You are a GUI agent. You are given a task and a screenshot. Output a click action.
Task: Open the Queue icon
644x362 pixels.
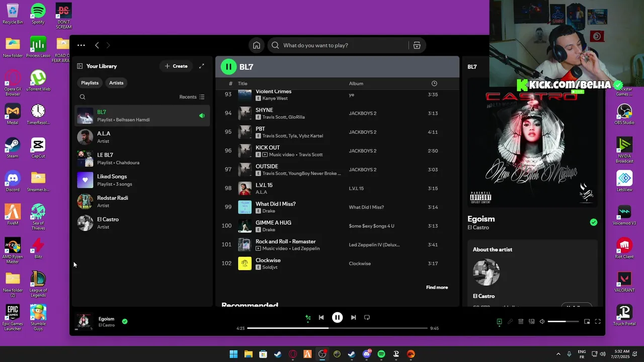(x=521, y=322)
